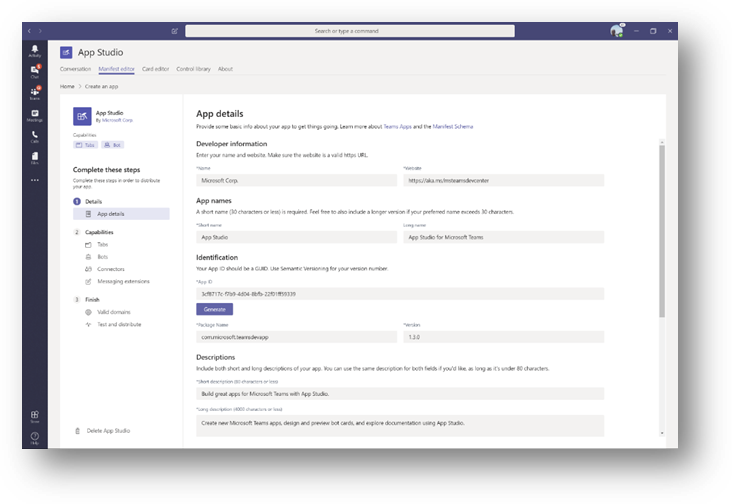732x504 pixels.
Task: Click the Package Name field
Action: (x=296, y=337)
